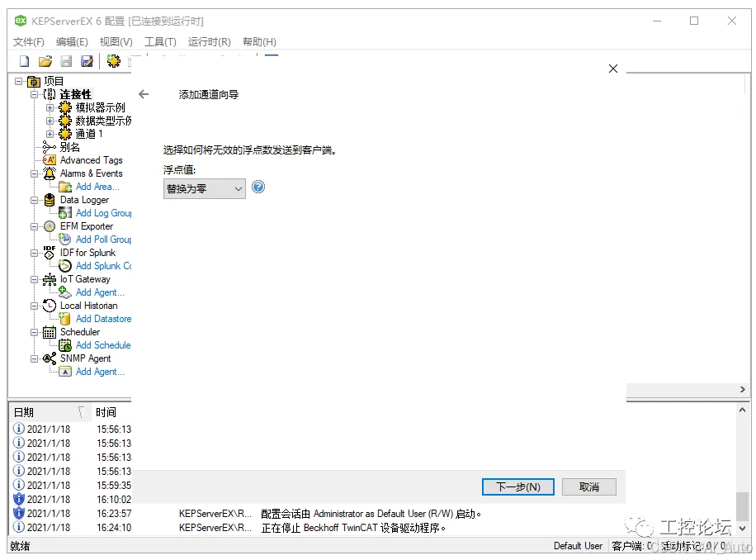Click Add Agent... under SNMP Agent
The height and width of the screenshot is (560, 756).
pyautogui.click(x=100, y=372)
